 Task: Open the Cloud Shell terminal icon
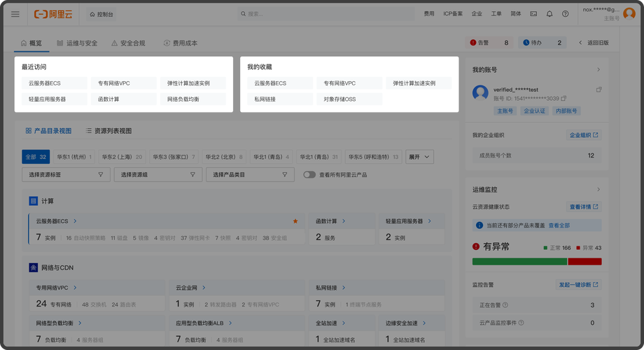[x=533, y=13]
